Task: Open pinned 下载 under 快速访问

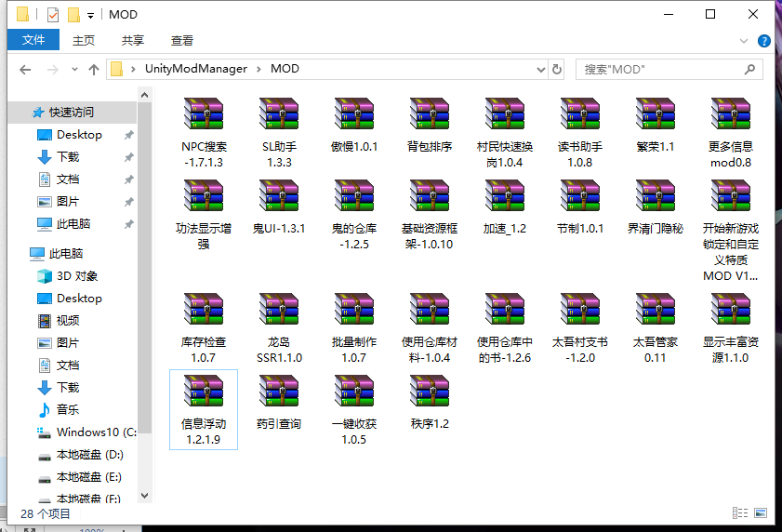Action: pos(68,156)
